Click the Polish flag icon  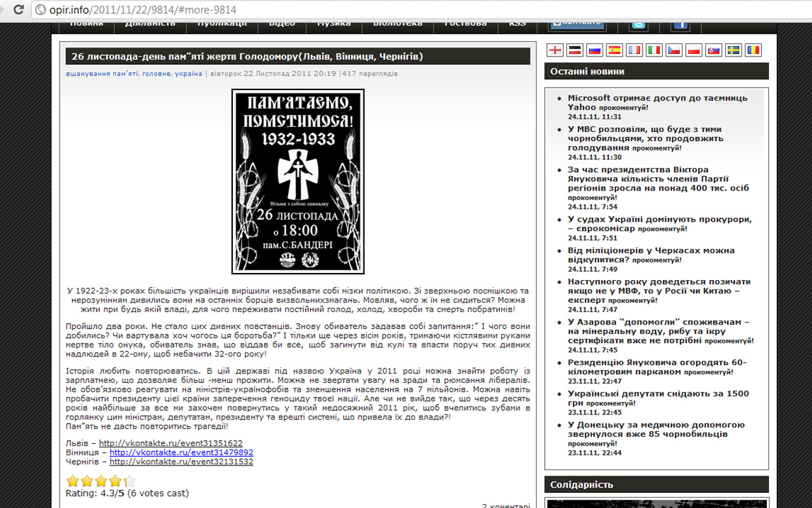693,50
